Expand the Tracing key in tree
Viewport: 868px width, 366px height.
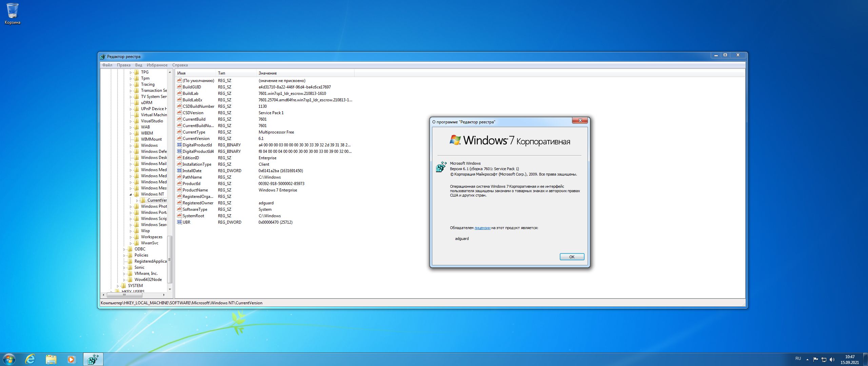coord(131,85)
